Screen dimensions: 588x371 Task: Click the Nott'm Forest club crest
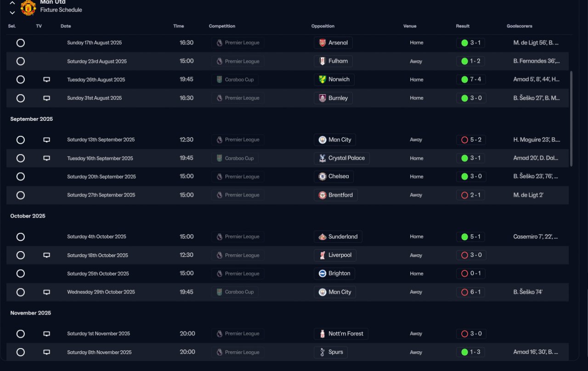click(x=322, y=334)
